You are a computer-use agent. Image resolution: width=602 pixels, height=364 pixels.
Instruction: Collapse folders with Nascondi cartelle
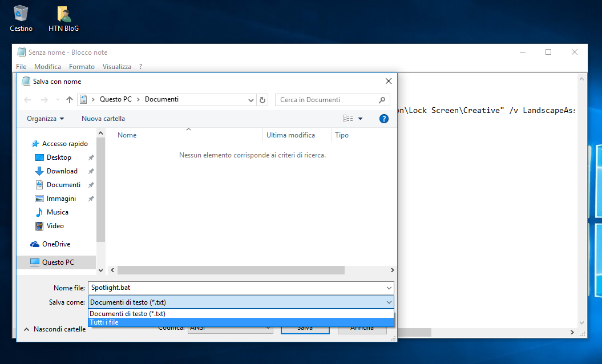point(55,329)
